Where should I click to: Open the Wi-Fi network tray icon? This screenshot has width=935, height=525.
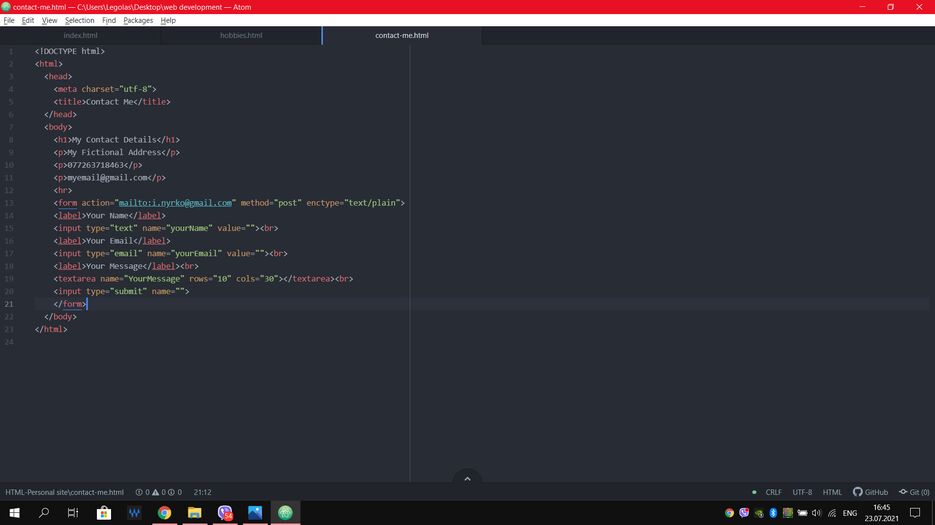coord(832,512)
